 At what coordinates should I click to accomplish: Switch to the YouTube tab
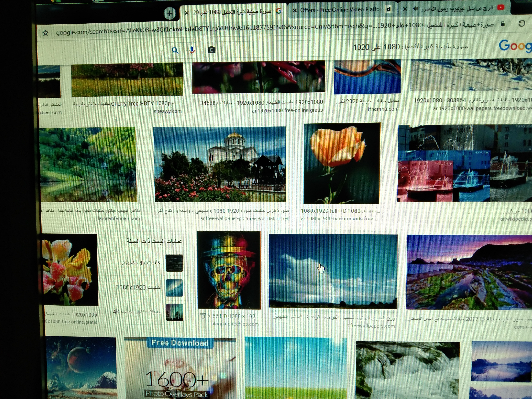[x=457, y=9]
